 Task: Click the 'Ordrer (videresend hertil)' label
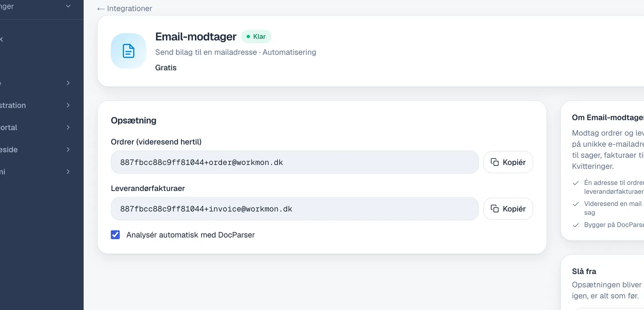point(156,142)
